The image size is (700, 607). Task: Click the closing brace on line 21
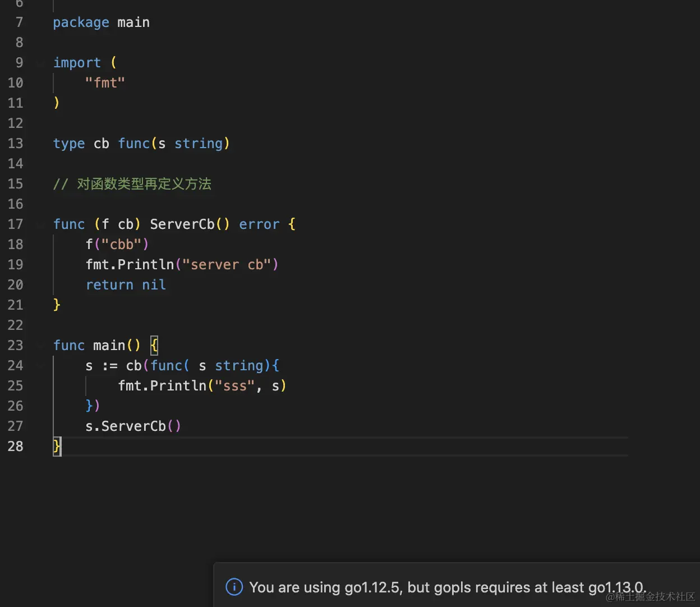57,305
